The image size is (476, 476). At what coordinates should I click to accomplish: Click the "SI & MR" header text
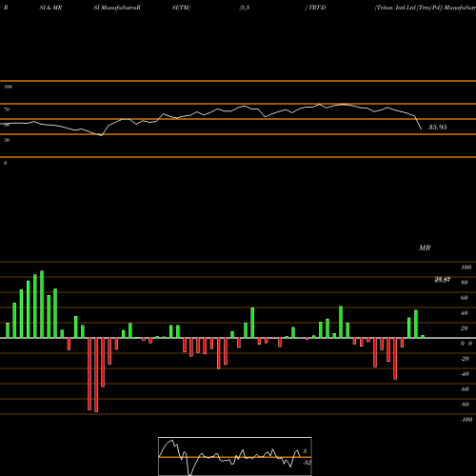[x=50, y=8]
